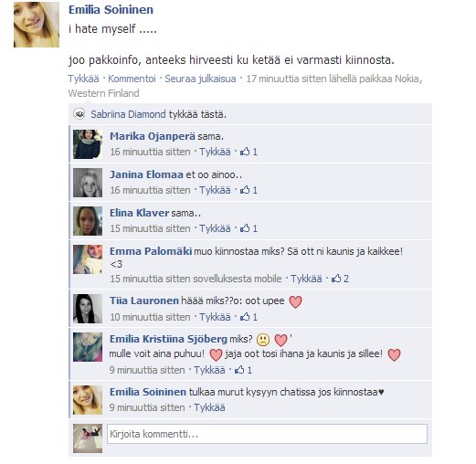Image resolution: width=476 pixels, height=464 pixels.
Task: Open Marika Ojanperä's avatar thumbnail
Action: click(88, 144)
